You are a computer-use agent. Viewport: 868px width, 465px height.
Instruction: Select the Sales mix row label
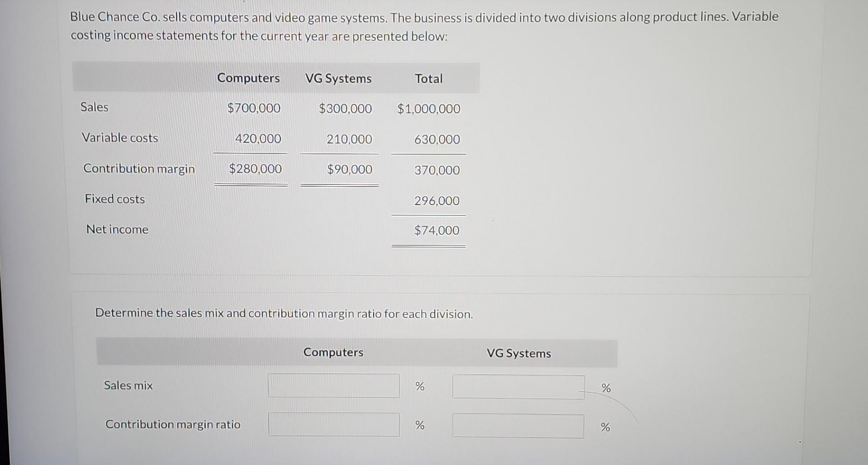tap(128, 385)
